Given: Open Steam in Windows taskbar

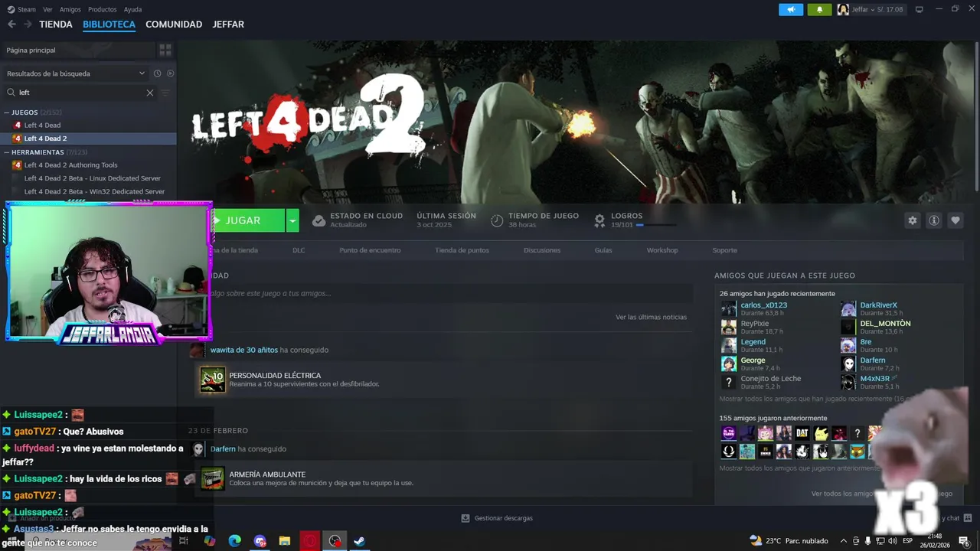Looking at the screenshot, I should pos(360,541).
